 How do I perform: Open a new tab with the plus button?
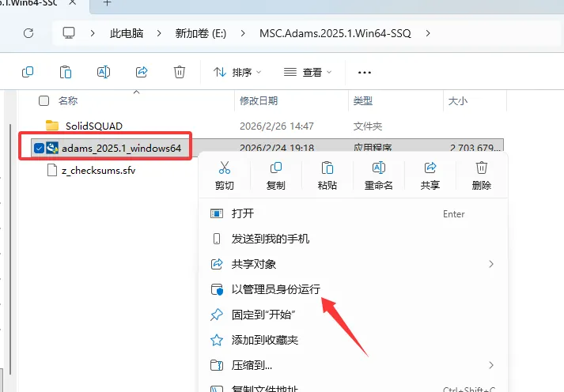point(108,3)
